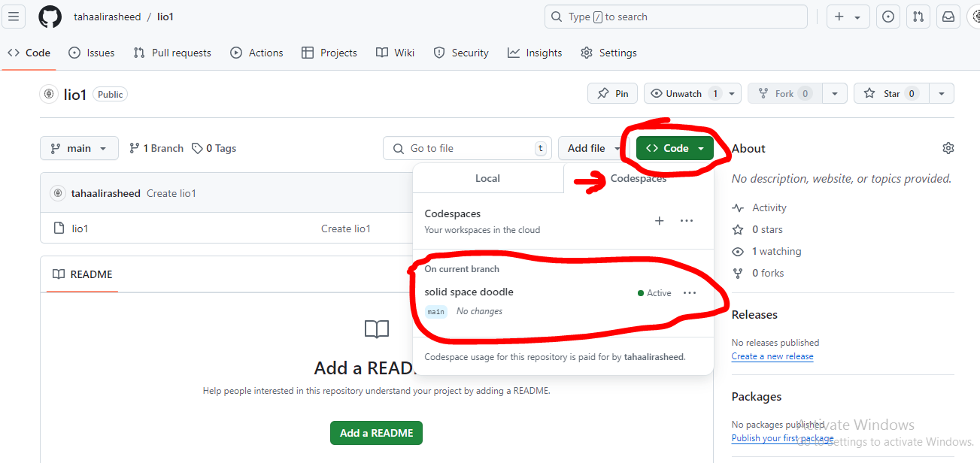Click Create a new release link
The image size is (980, 463).
click(772, 356)
